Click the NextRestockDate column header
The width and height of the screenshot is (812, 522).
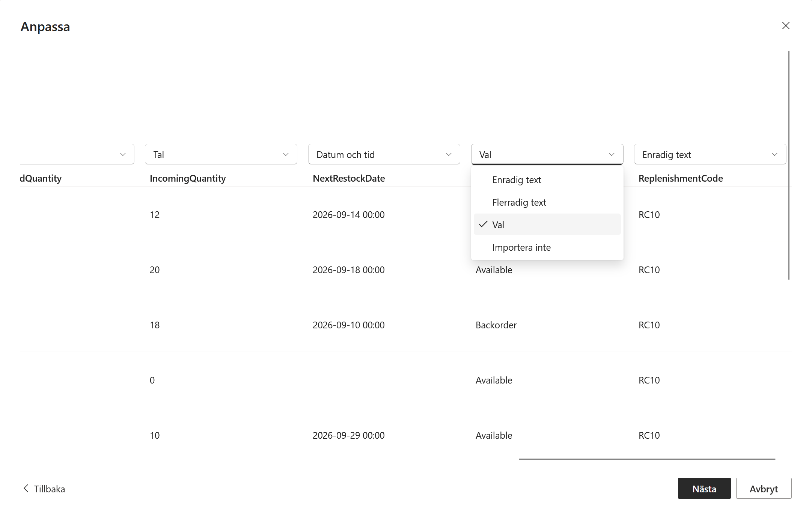click(349, 178)
